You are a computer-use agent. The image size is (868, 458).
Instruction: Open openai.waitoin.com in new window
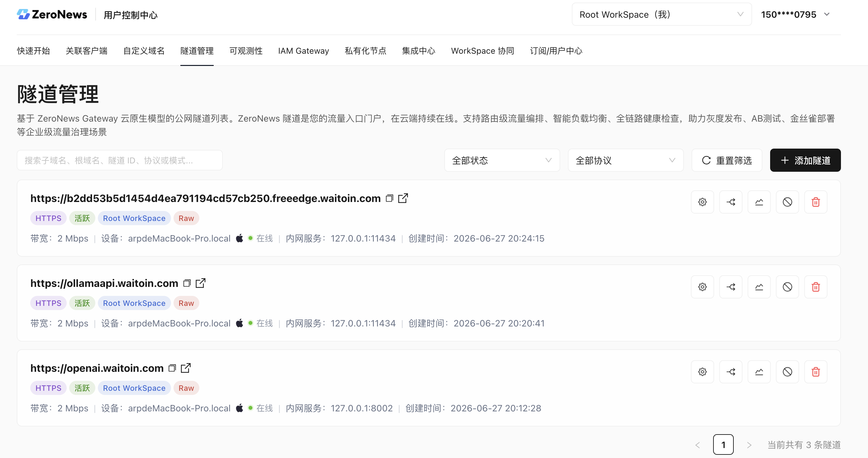click(x=186, y=368)
